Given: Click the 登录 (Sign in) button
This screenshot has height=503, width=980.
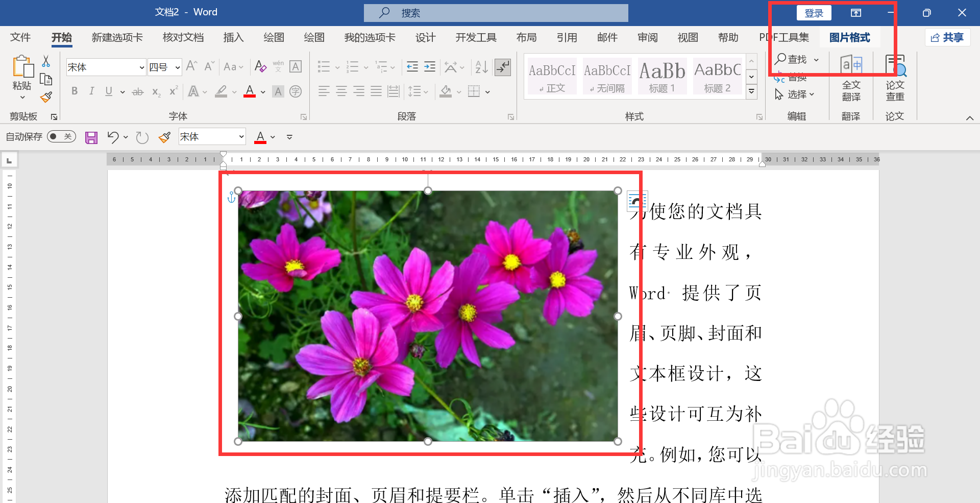Looking at the screenshot, I should click(x=814, y=12).
